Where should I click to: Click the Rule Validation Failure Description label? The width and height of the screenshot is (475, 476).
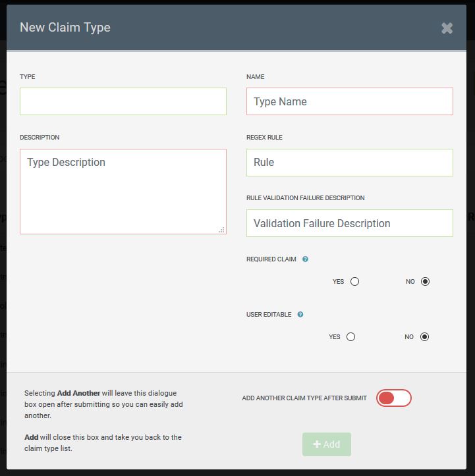point(305,198)
